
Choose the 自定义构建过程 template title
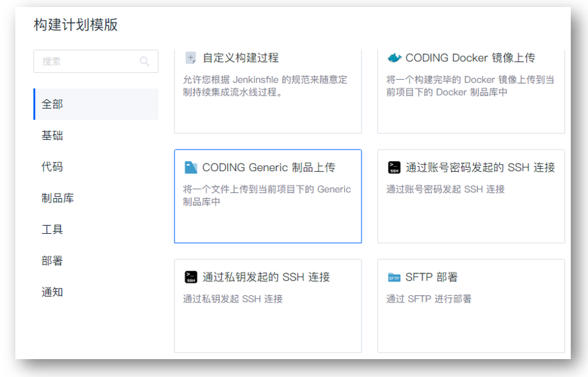[241, 58]
